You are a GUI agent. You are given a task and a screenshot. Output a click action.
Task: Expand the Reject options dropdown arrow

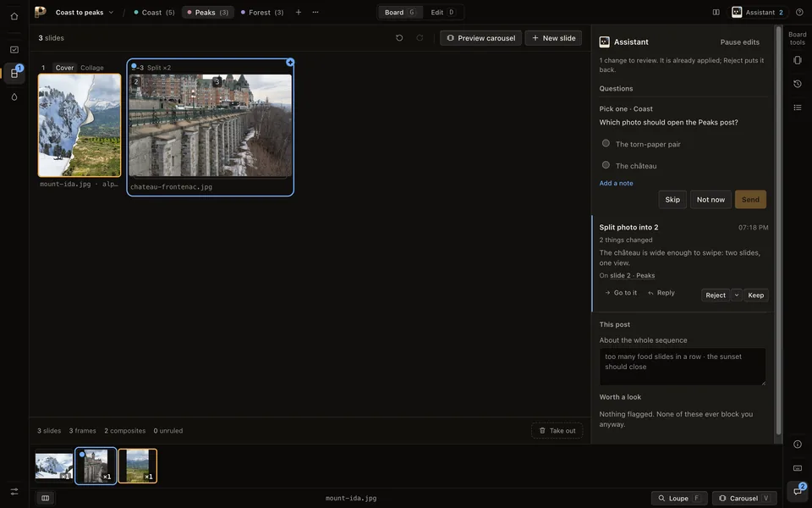point(737,295)
